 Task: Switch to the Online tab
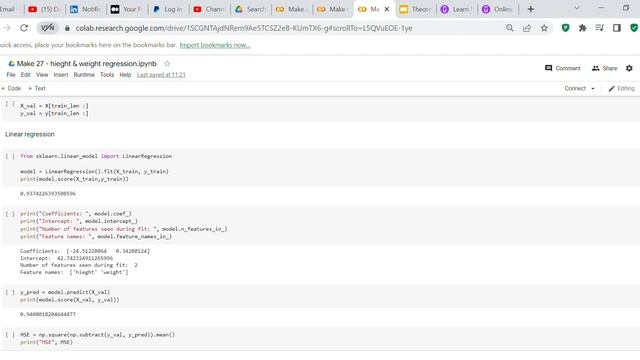pos(498,9)
